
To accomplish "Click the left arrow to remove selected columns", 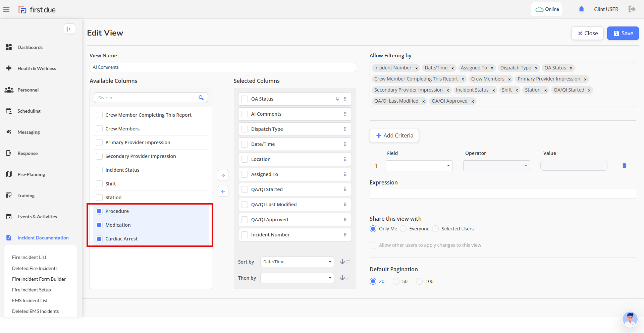I will coord(223,191).
